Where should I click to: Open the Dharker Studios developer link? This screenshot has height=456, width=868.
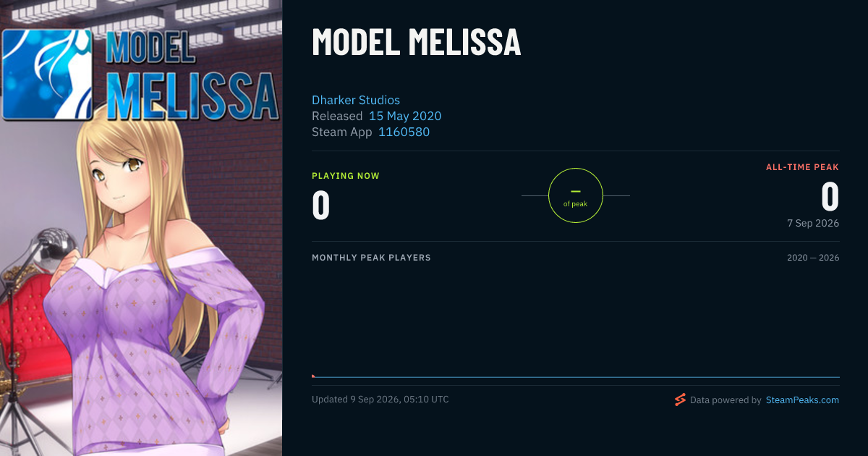tap(356, 100)
